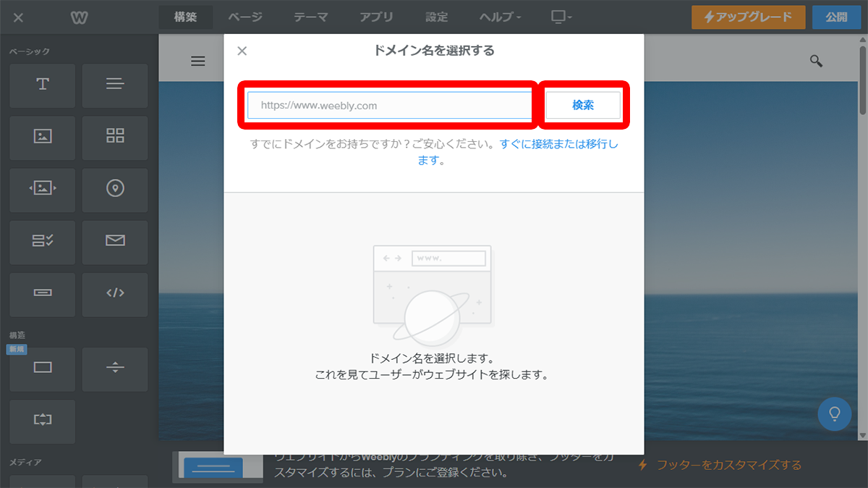Switch to the ページ tab

(x=245, y=17)
